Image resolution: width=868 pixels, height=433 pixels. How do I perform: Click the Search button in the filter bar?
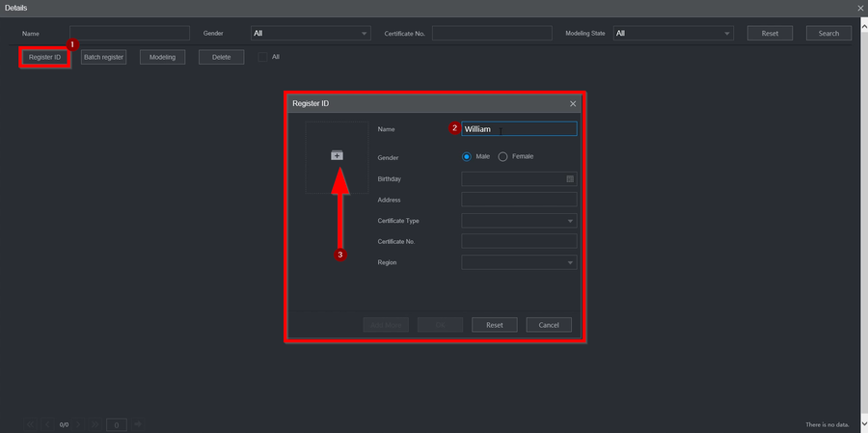tap(828, 33)
